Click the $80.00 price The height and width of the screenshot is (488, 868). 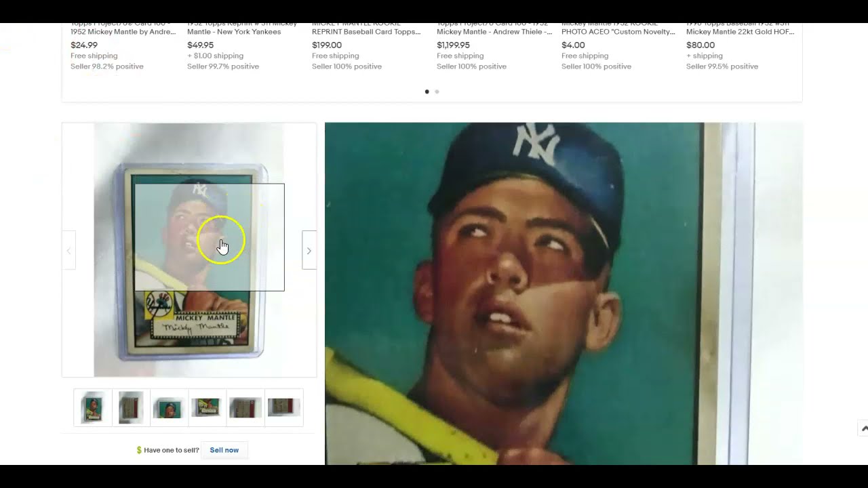[701, 45]
